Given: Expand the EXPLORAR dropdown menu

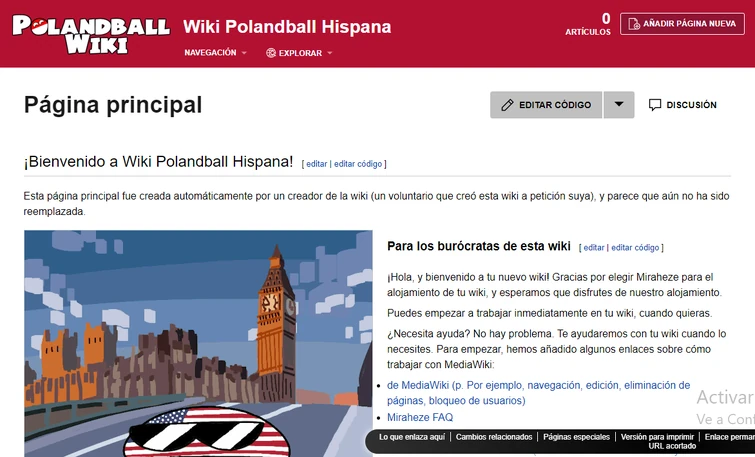Looking at the screenshot, I should 299,53.
